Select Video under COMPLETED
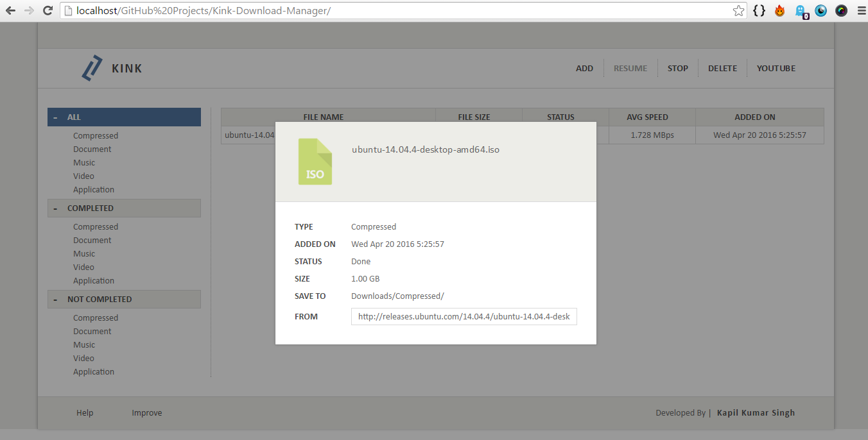The width and height of the screenshot is (868, 440). [83, 267]
